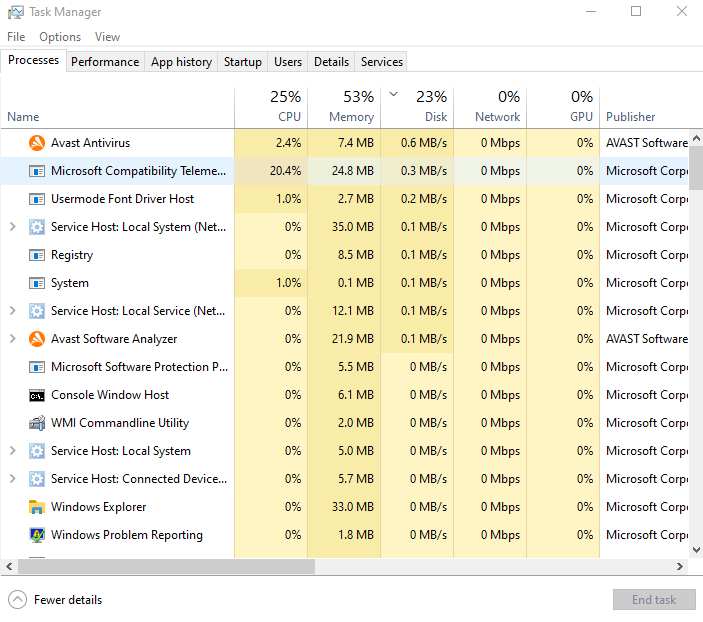Sort processes by Network column header
This screenshot has width=703, height=622.
coord(490,108)
